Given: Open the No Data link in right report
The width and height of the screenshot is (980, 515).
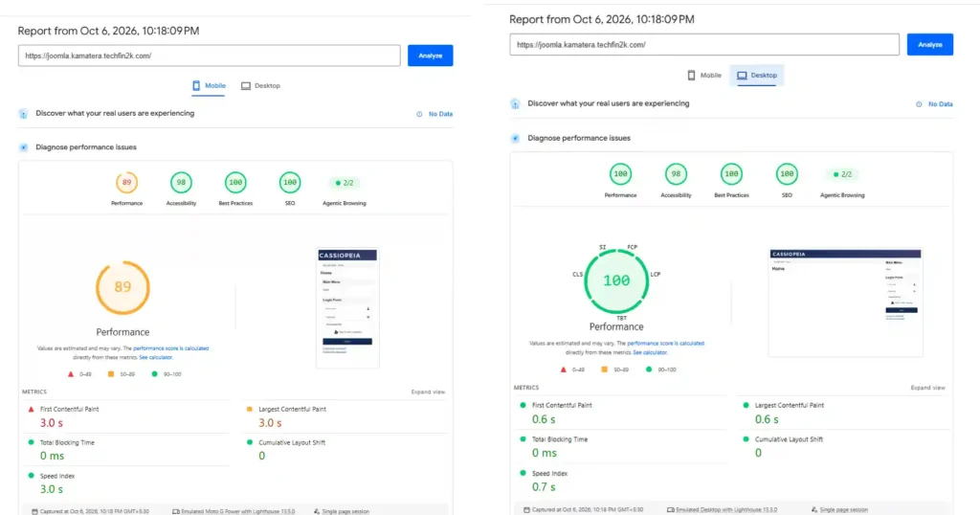Looking at the screenshot, I should (940, 104).
